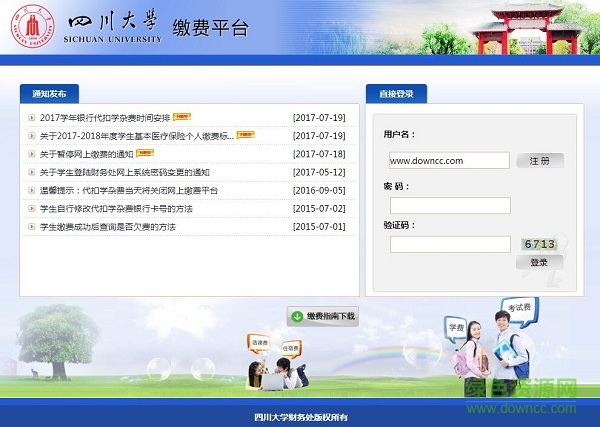This screenshot has height=427, width=600.
Task: Click bullet icon beside 学生缴费成功后查询是否欠费的方法
Action: [32, 227]
